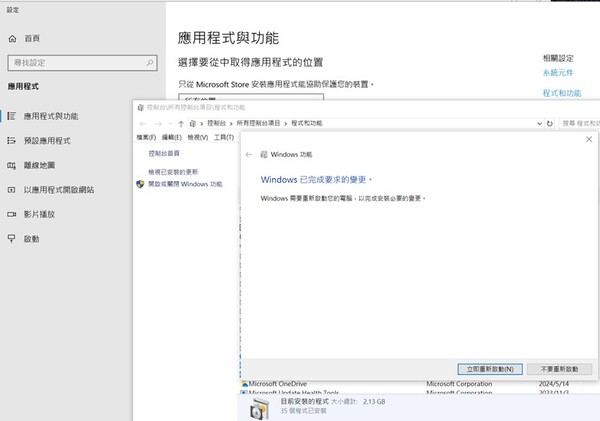Click the 以應用程式開啟網站 icon

[x=11, y=189]
